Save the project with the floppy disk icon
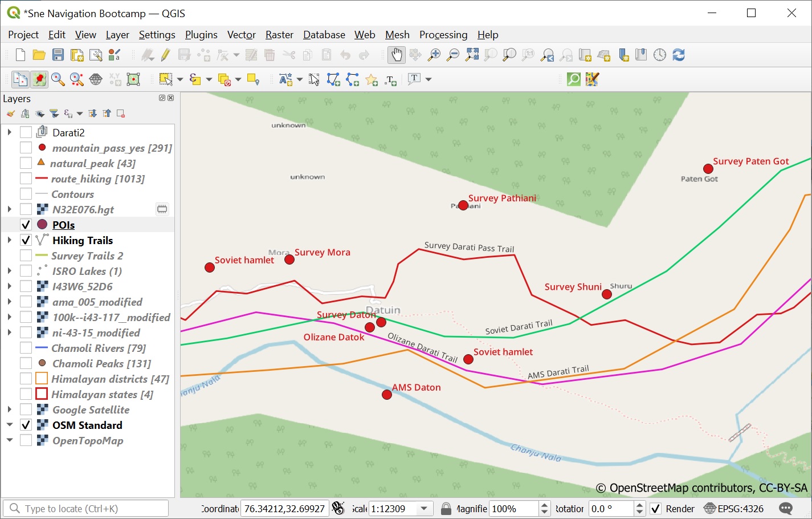 58,55
